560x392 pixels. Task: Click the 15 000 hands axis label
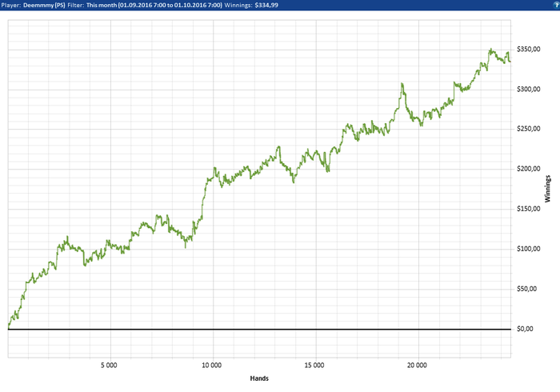click(x=314, y=366)
